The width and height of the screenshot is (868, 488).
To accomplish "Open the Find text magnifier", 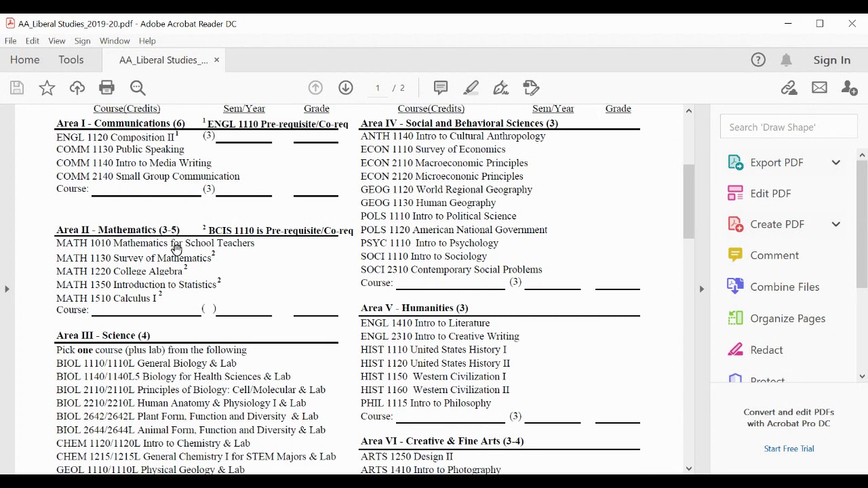I will [x=138, y=88].
